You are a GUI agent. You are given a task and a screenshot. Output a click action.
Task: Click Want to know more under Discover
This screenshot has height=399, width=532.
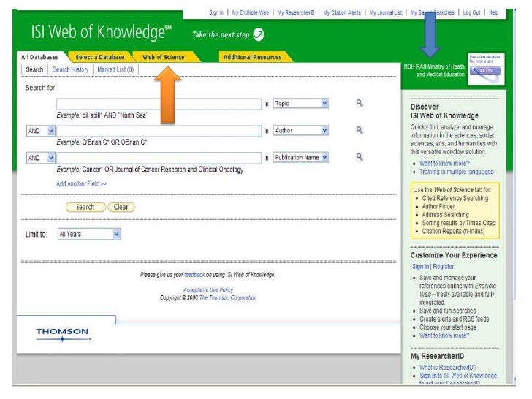444,164
